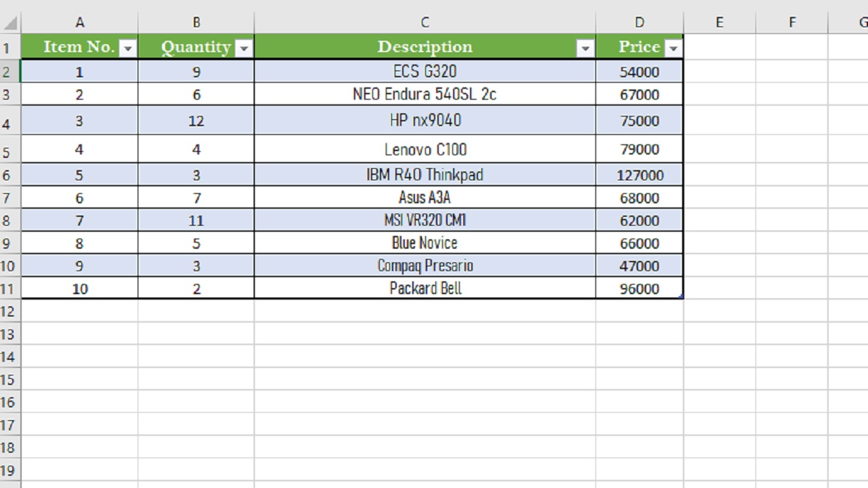The image size is (868, 488).
Task: Select the "MSI VR320 CM1" cell
Action: pyautogui.click(x=425, y=220)
